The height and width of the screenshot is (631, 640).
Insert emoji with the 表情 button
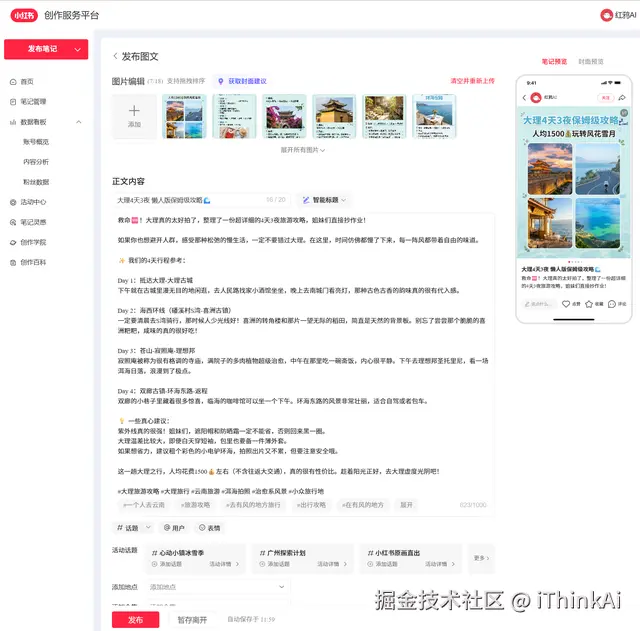[209, 528]
